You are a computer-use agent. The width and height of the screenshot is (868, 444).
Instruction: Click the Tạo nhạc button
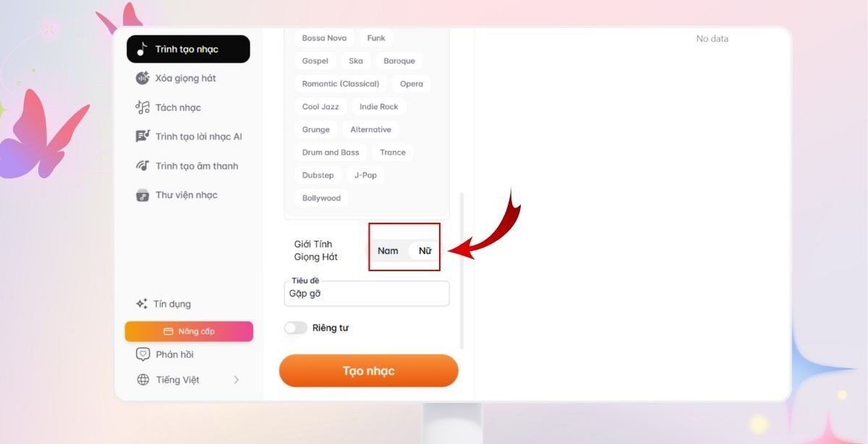[369, 371]
